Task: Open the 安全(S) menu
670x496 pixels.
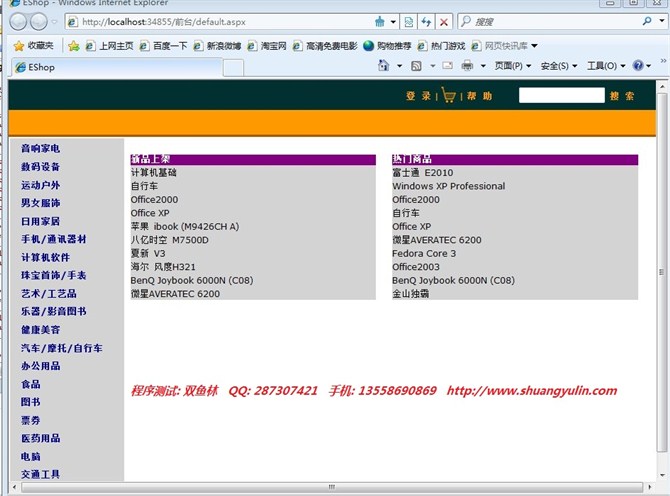Action: click(x=559, y=66)
